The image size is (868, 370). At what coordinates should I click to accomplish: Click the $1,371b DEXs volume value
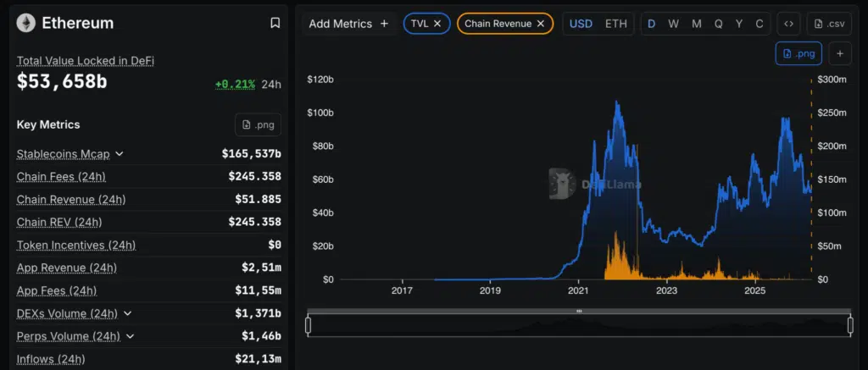[x=258, y=313]
